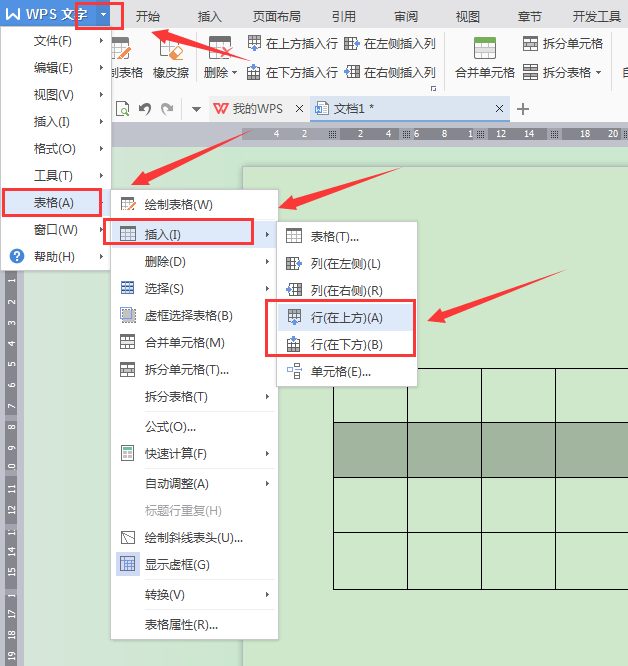Add a new document tab

click(x=523, y=109)
